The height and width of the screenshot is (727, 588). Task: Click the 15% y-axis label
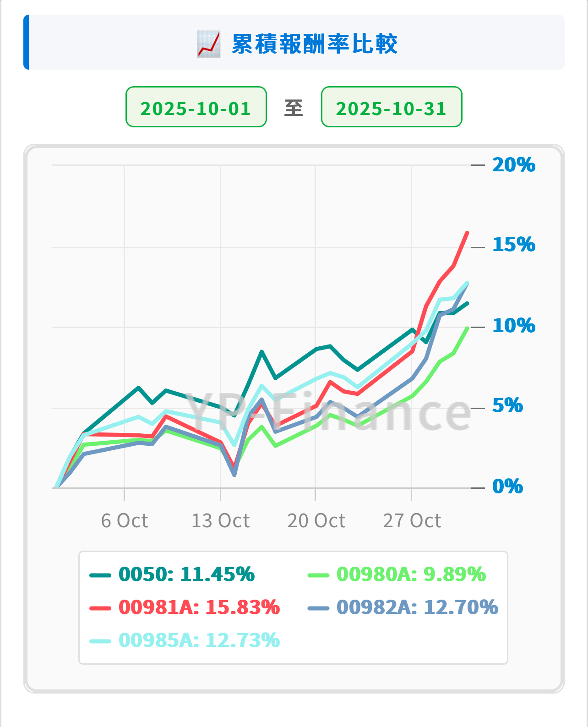point(513,245)
